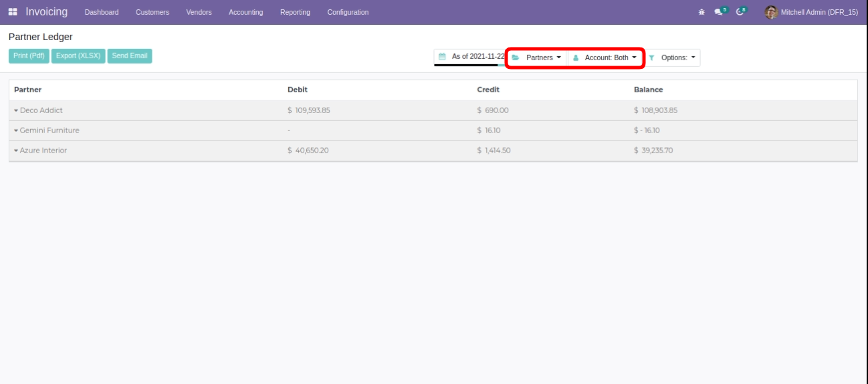Click the Export (XLSX) button
This screenshot has height=384, width=868.
(x=78, y=56)
